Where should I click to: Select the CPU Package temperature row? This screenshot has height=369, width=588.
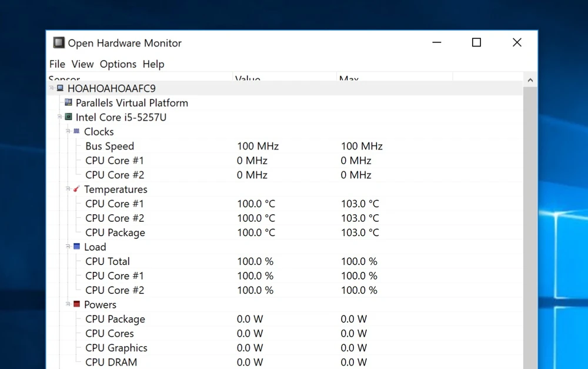(115, 232)
